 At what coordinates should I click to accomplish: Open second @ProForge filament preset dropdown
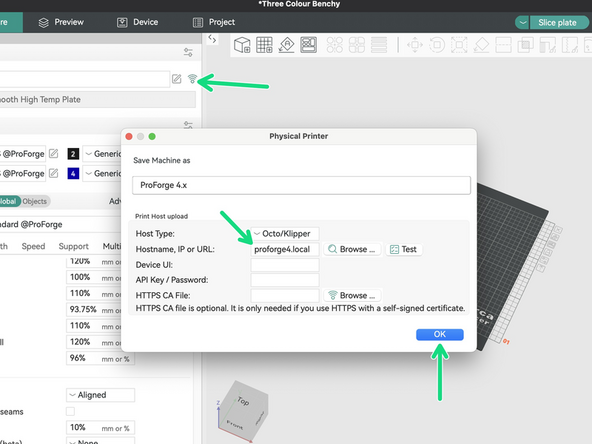23,173
